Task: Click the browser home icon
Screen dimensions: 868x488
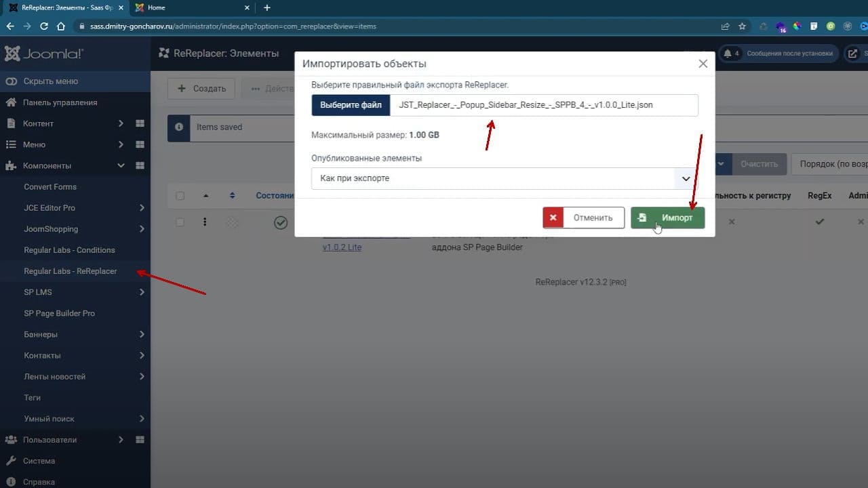Action: click(61, 26)
